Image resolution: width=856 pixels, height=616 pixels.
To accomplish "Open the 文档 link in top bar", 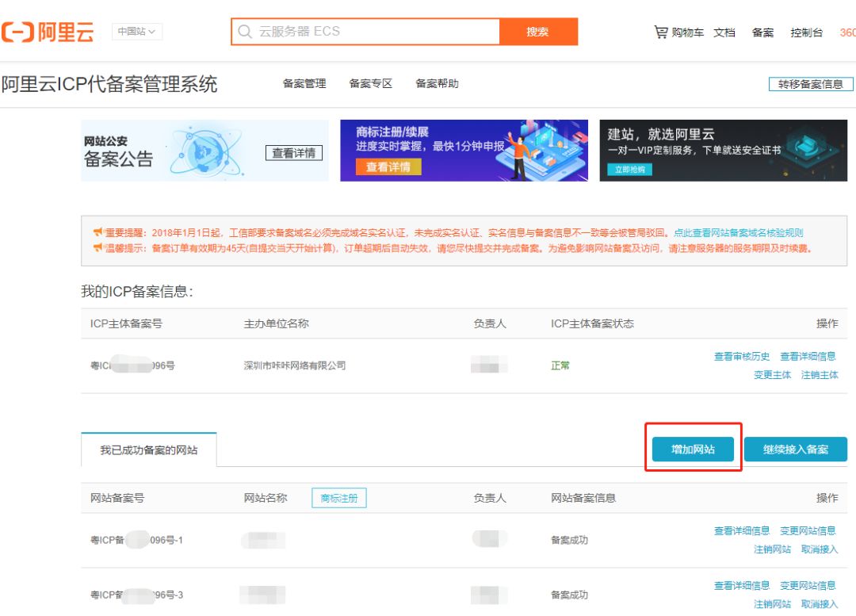I will point(724,33).
